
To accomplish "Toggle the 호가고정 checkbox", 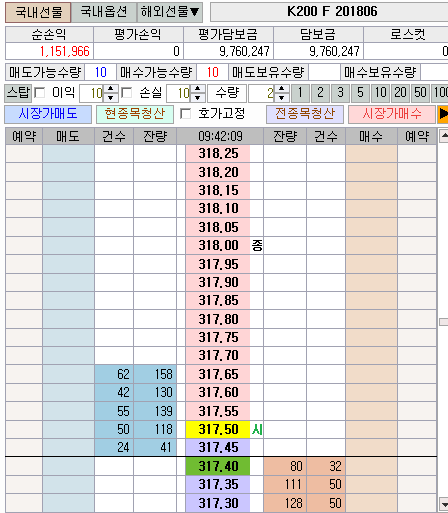I will [x=185, y=114].
